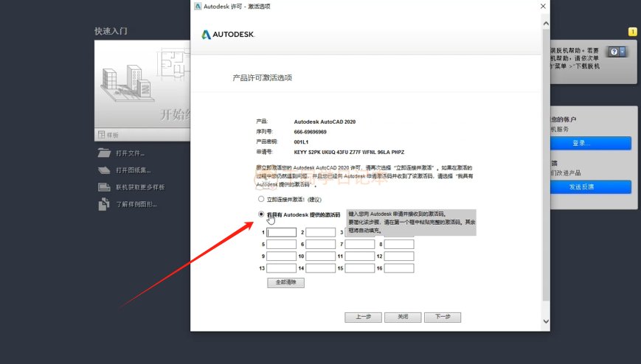Click the 打开图纸集... link text
The height and width of the screenshot is (364, 641).
coord(133,170)
